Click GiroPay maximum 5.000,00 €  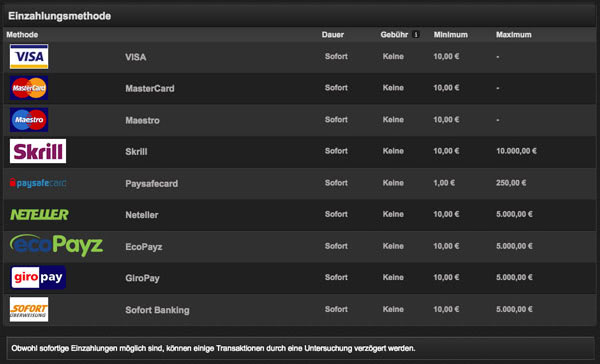[514, 277]
